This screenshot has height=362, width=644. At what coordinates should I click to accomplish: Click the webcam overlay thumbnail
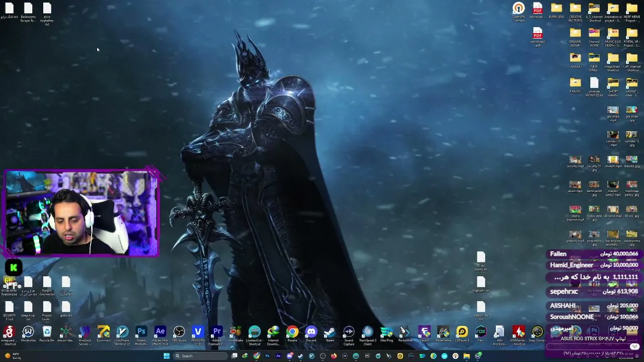tap(82, 213)
